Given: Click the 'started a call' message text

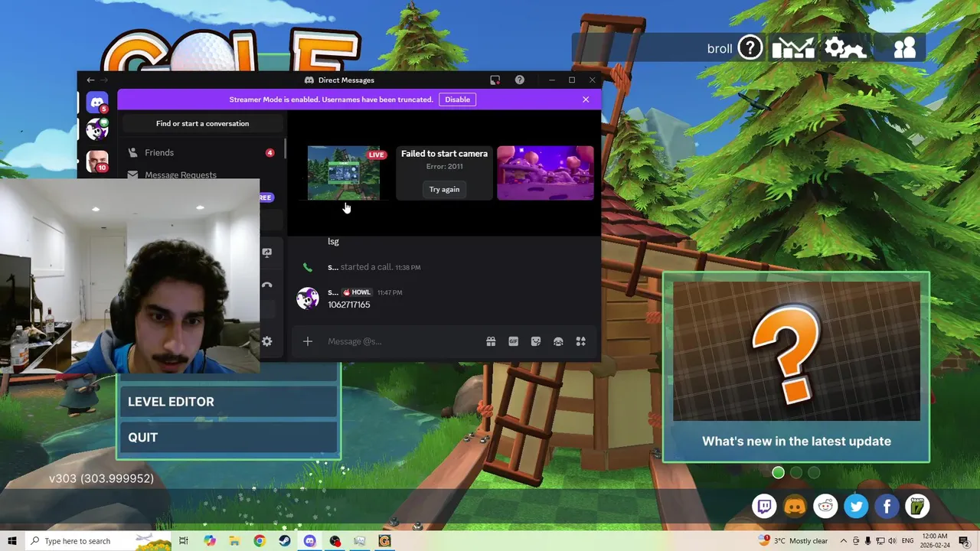Looking at the screenshot, I should 366,267.
